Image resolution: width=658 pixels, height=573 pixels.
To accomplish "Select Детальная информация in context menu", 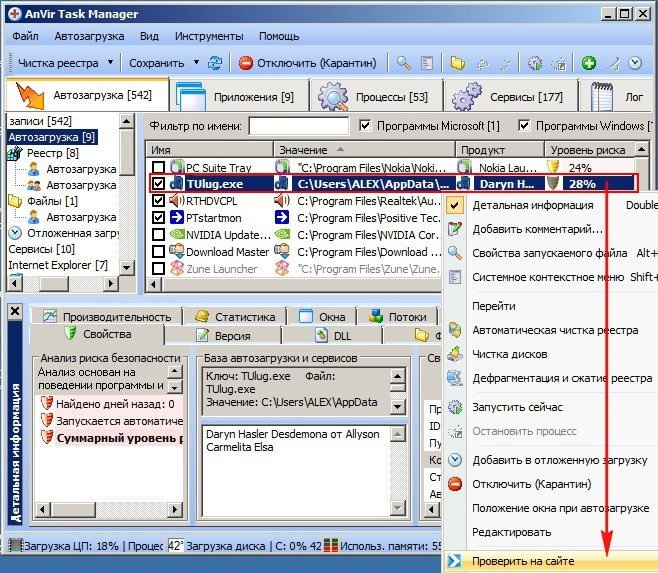I will 531,204.
